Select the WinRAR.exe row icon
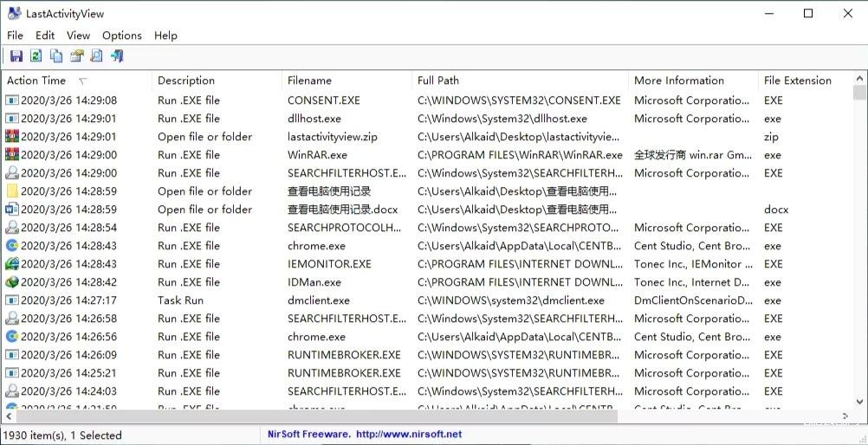This screenshot has height=445, width=868. (x=12, y=155)
